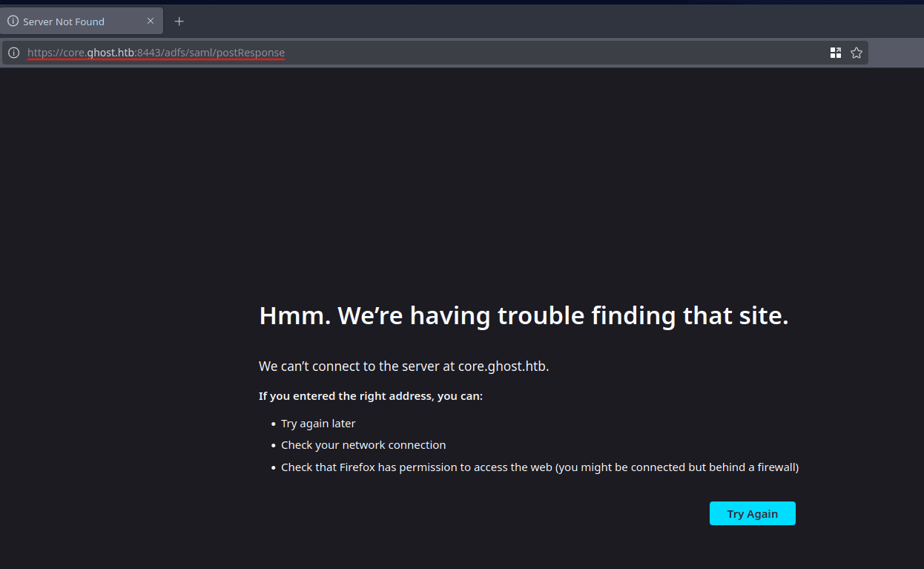Click the Firefox permission firewall bullet item
Screen dimensions: 924x569
(539, 467)
